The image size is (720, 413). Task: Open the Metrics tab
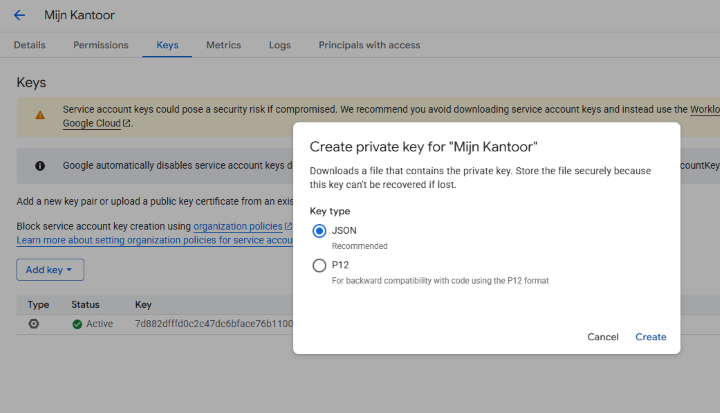pyautogui.click(x=224, y=45)
